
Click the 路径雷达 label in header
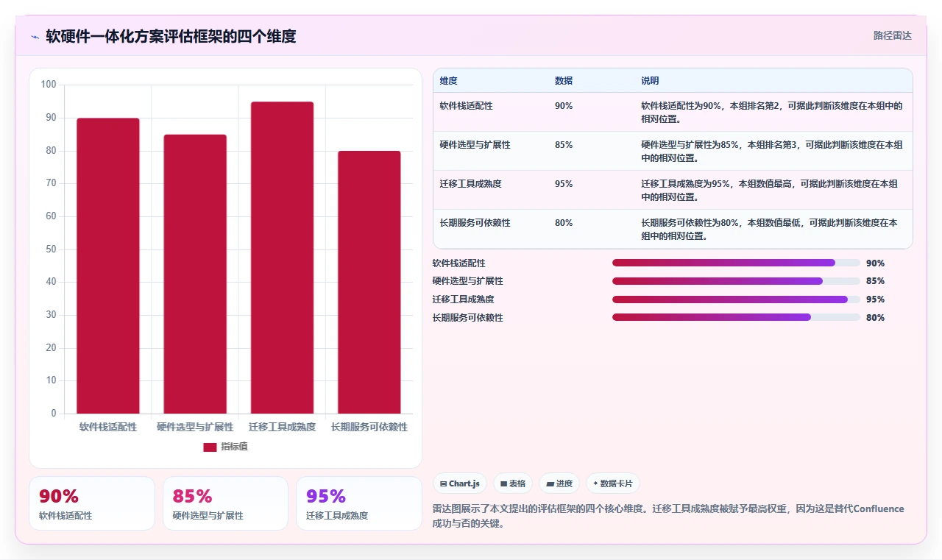[x=892, y=35]
